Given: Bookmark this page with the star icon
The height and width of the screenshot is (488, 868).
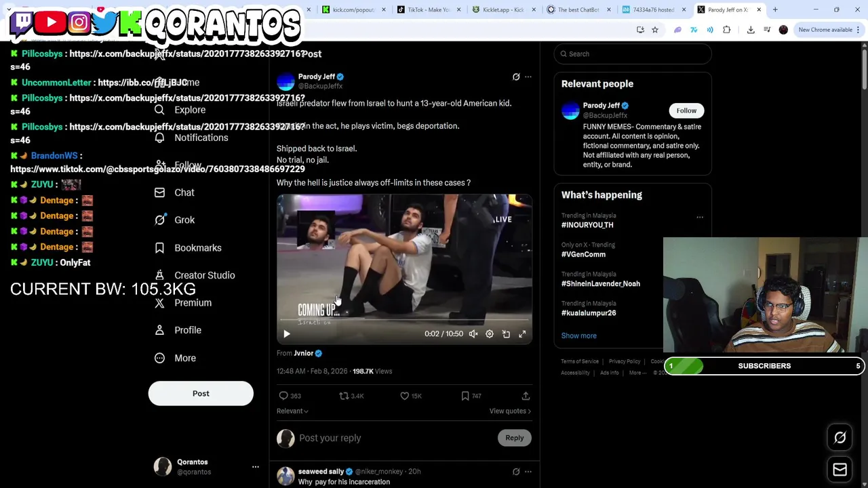Looking at the screenshot, I should [655, 30].
